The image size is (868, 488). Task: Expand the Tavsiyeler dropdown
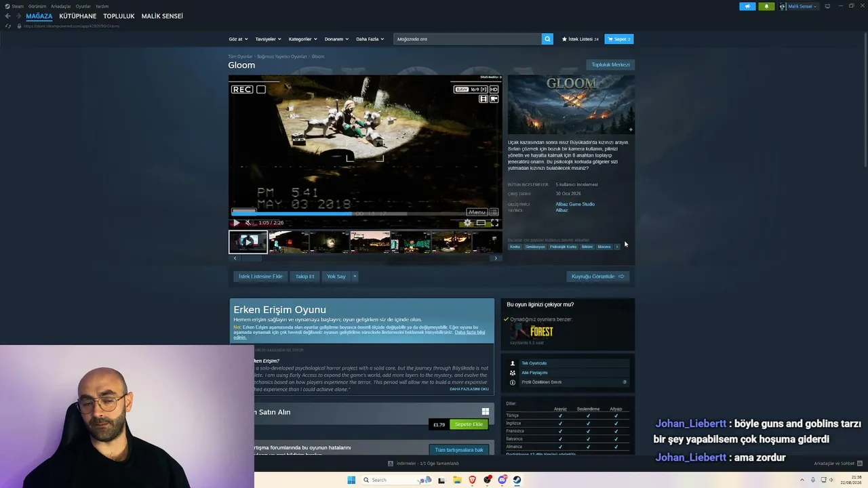pyautogui.click(x=268, y=39)
